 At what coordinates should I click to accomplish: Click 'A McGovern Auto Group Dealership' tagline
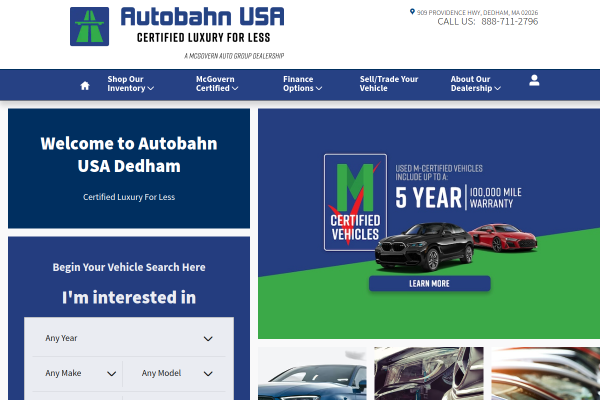(234, 56)
